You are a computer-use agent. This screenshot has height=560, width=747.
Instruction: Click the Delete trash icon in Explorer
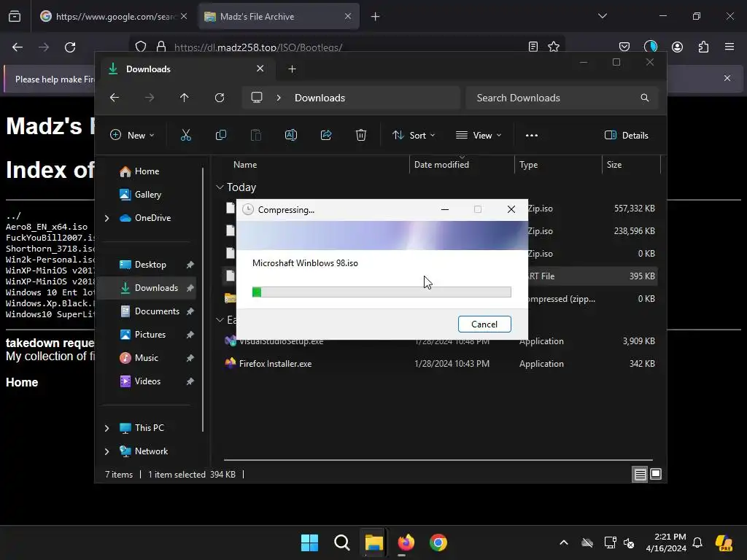(360, 135)
